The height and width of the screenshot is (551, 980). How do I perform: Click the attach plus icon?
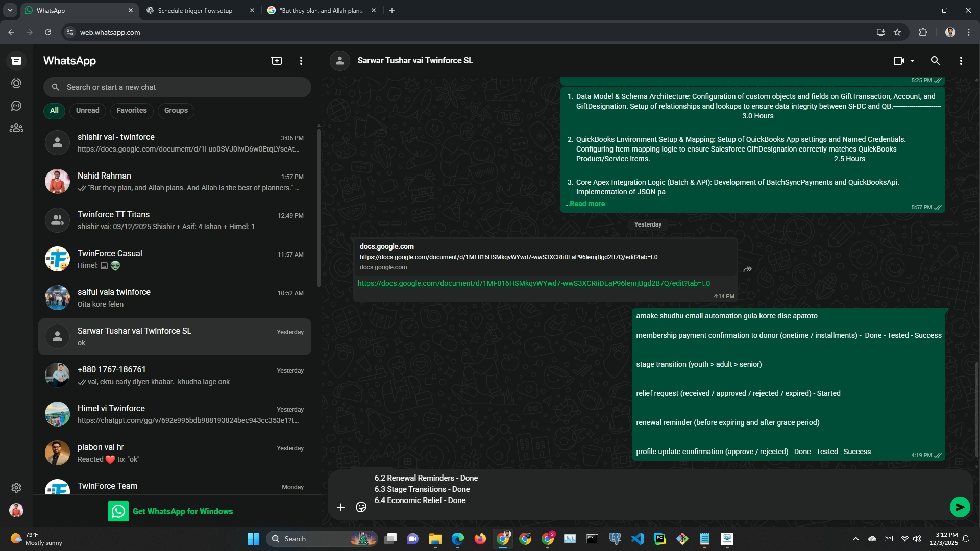click(341, 507)
